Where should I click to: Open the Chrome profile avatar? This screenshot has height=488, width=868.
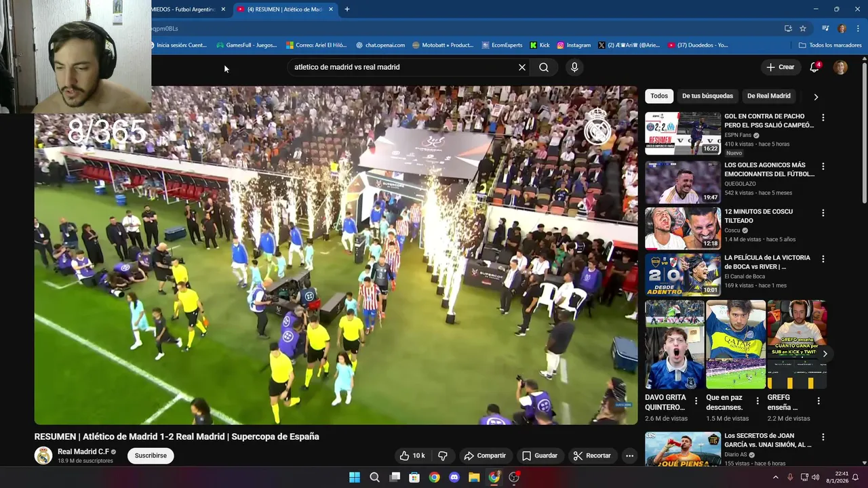pyautogui.click(x=842, y=28)
